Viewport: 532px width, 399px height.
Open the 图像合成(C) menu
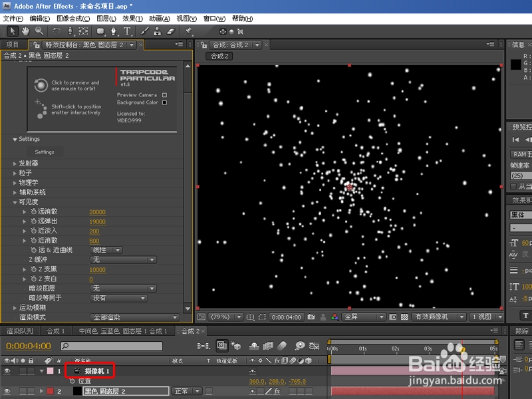coord(73,19)
